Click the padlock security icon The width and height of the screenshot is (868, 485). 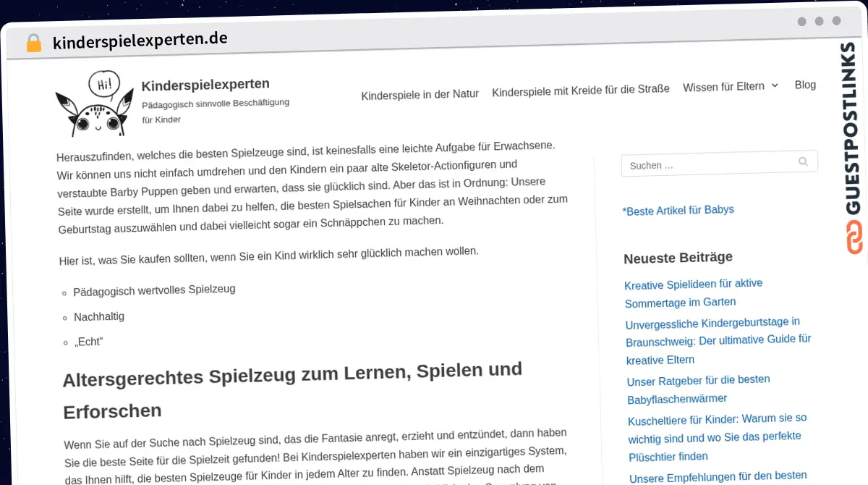[33, 43]
